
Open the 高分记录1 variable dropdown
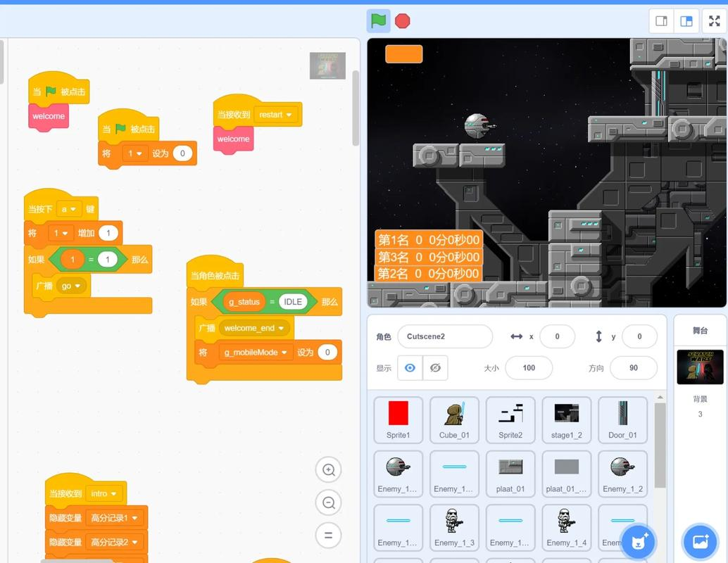coord(114,517)
